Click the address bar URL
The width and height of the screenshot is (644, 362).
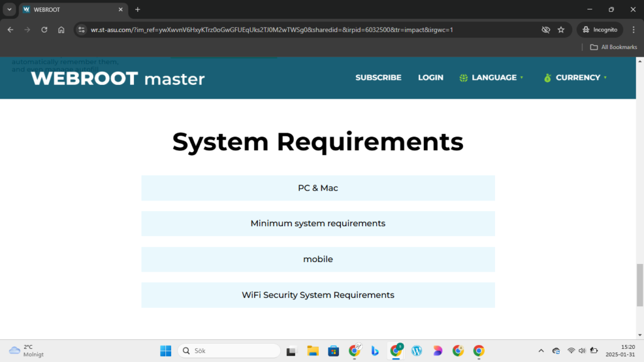(x=272, y=30)
